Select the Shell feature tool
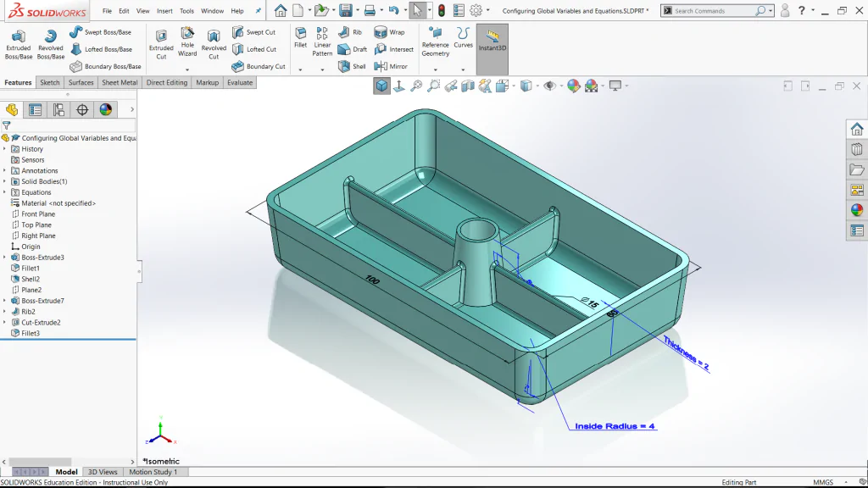 pos(352,66)
